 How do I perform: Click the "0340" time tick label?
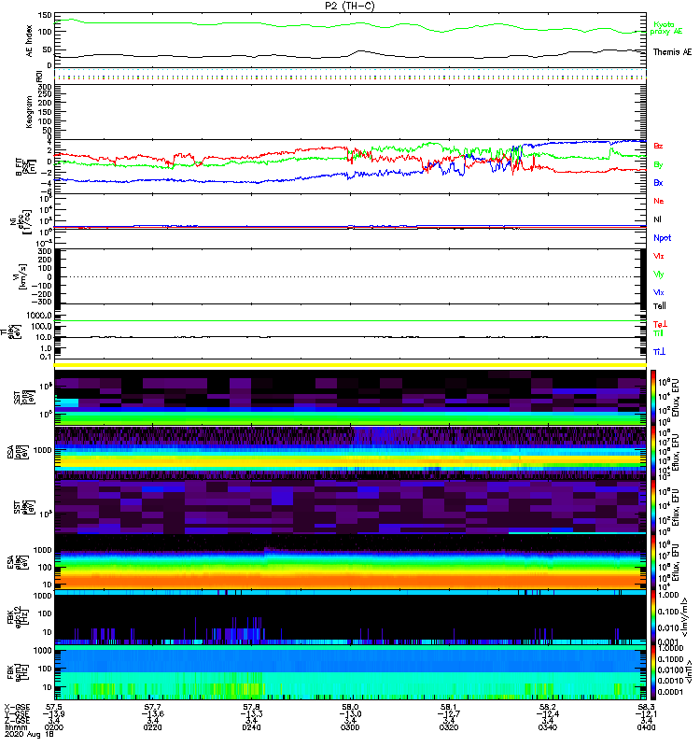548,727
